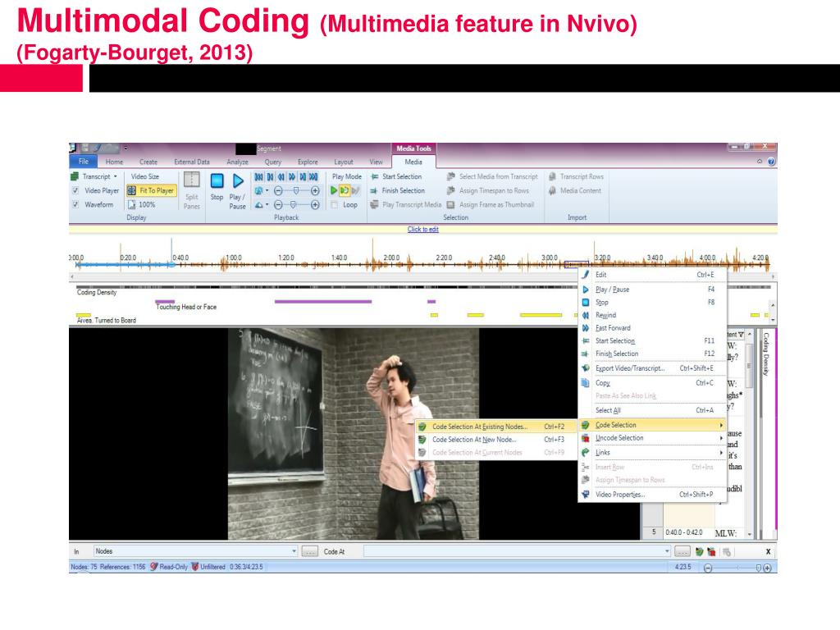Switch to the External Data tab

(x=192, y=162)
